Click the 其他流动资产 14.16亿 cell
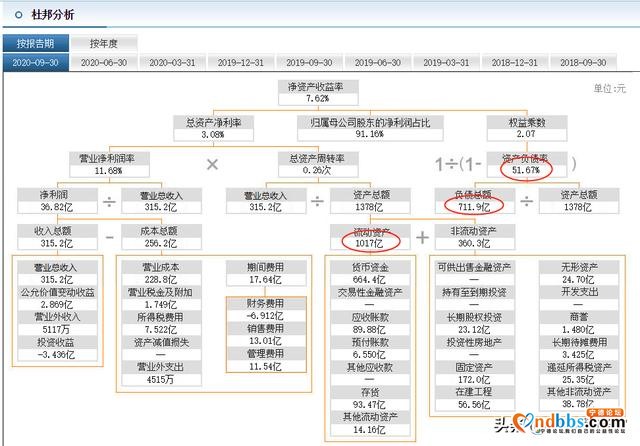This screenshot has width=640, height=446. click(x=370, y=423)
